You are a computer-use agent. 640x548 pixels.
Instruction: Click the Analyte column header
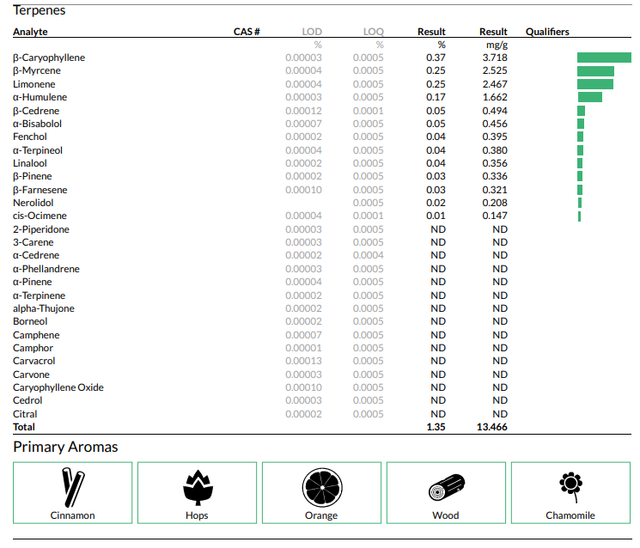(x=30, y=32)
